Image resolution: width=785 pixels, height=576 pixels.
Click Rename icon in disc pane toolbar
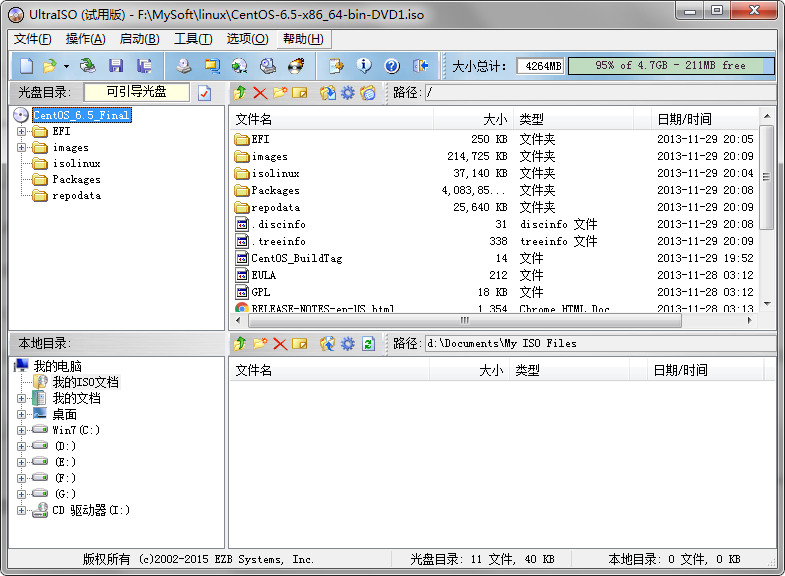[300, 93]
